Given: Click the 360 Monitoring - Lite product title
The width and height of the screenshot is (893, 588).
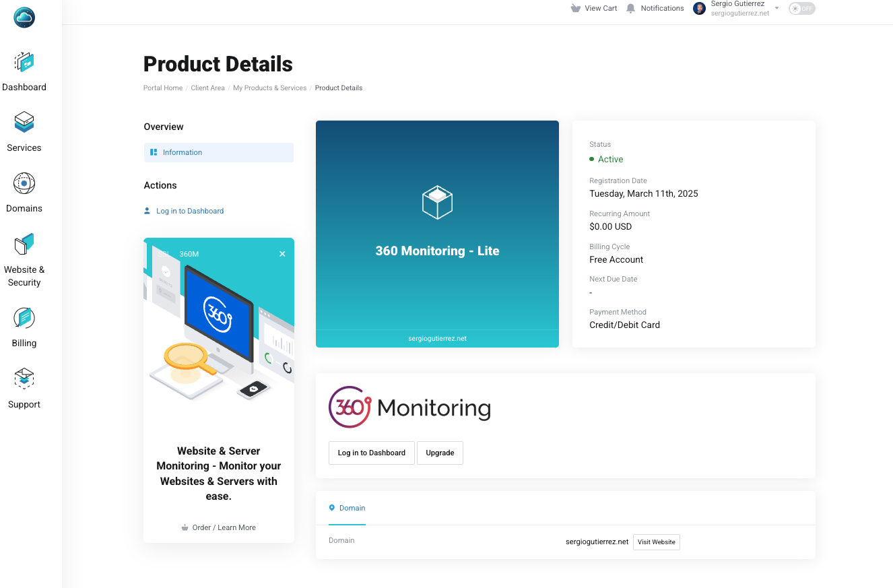Looking at the screenshot, I should (437, 251).
